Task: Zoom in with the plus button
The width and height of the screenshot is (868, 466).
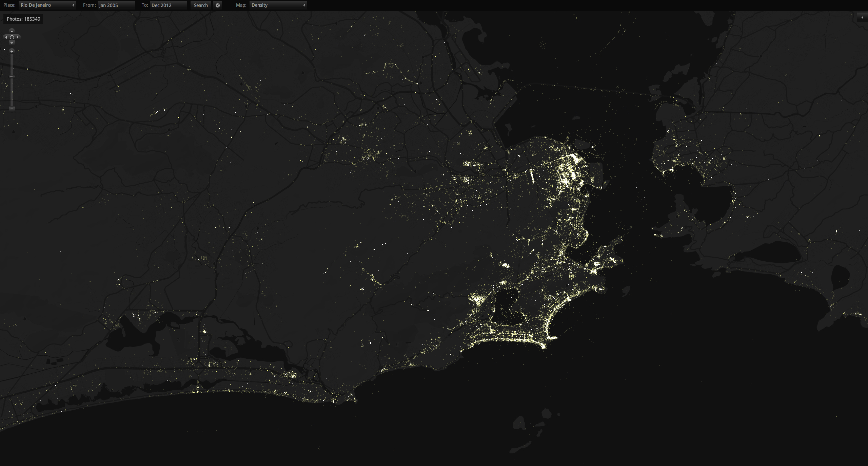Action: pyautogui.click(x=12, y=51)
